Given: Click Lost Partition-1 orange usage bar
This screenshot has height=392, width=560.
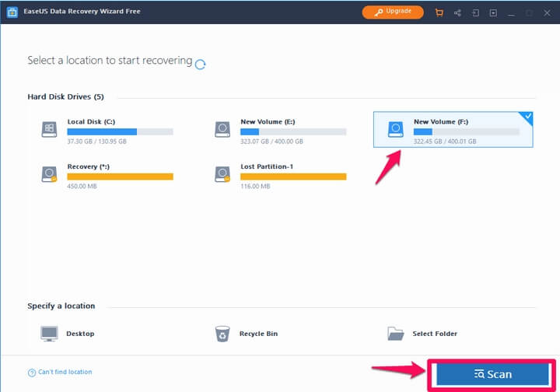Looking at the screenshot, I should tap(293, 177).
